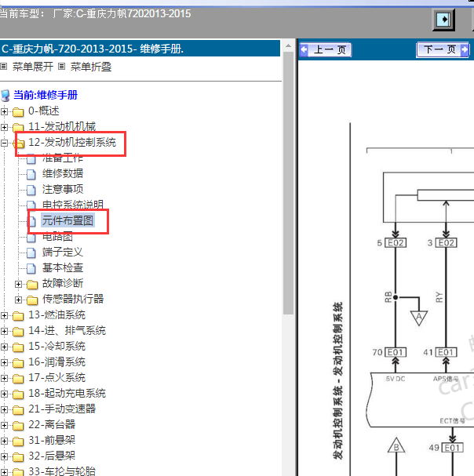Expand the 31-前悬架 folder

tap(4, 441)
